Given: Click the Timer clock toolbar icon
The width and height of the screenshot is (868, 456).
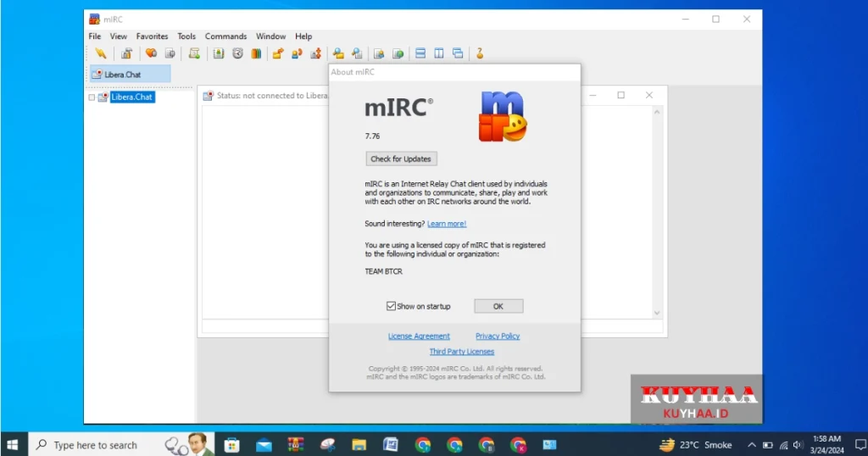Looking at the screenshot, I should [x=237, y=53].
